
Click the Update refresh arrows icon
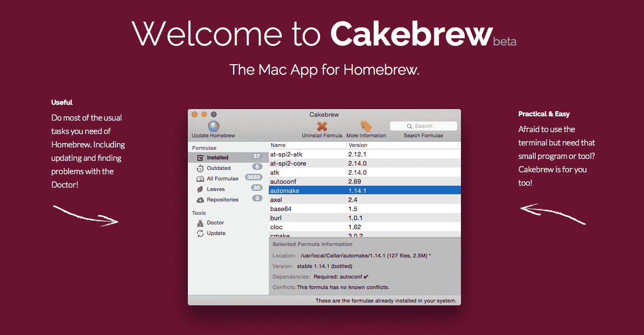point(200,233)
